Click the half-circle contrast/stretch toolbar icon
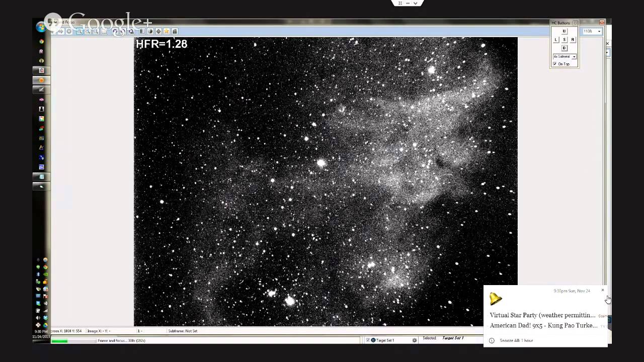 (x=150, y=31)
